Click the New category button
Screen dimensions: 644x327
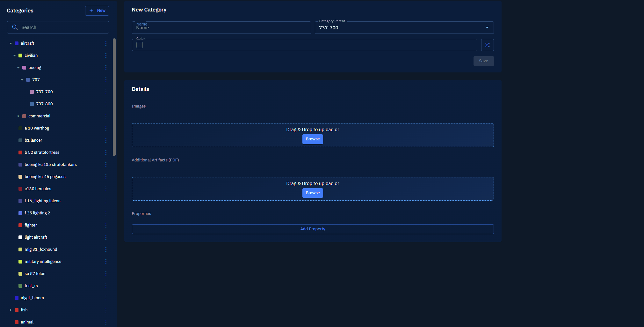point(97,11)
